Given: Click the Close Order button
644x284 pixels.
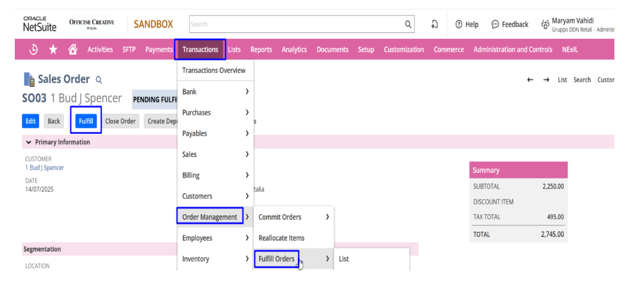Looking at the screenshot, I should pos(120,121).
